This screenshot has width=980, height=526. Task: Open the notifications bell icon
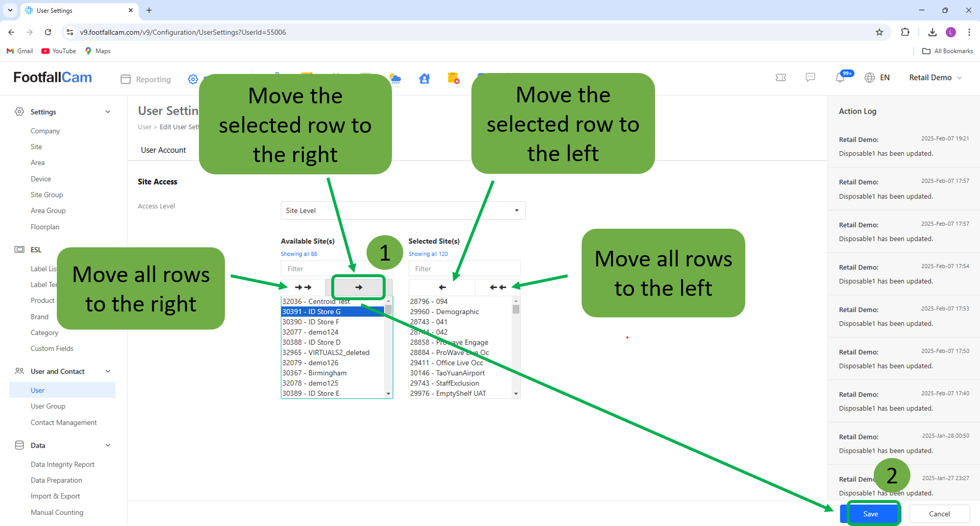coord(840,77)
